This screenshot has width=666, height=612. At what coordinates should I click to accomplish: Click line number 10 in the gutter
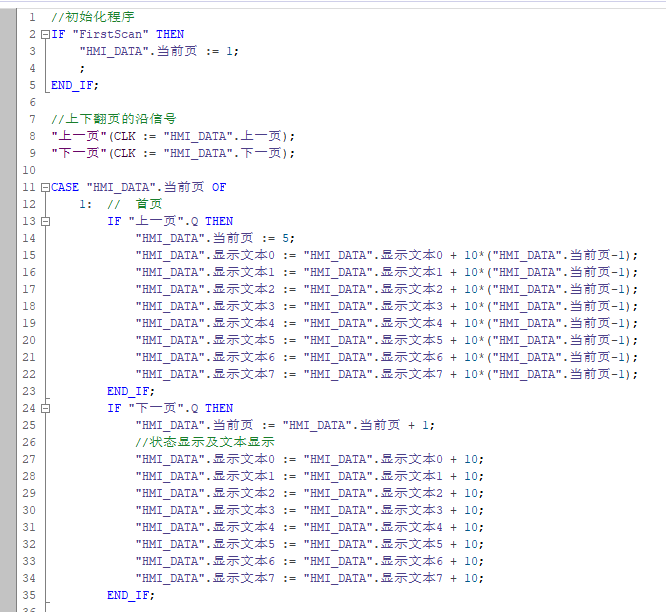(x=29, y=170)
